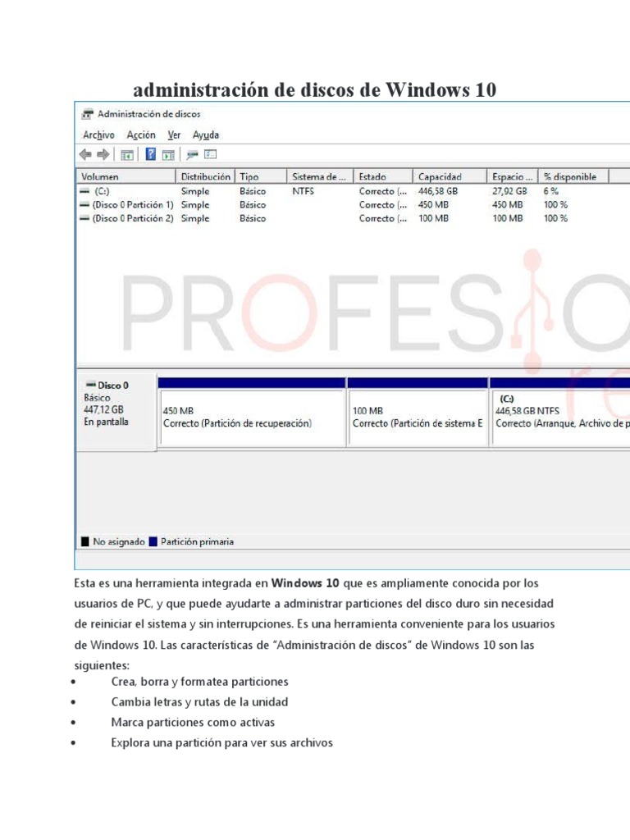Select the 450 MB recovery partition block
630x840 pixels.
pos(252,412)
